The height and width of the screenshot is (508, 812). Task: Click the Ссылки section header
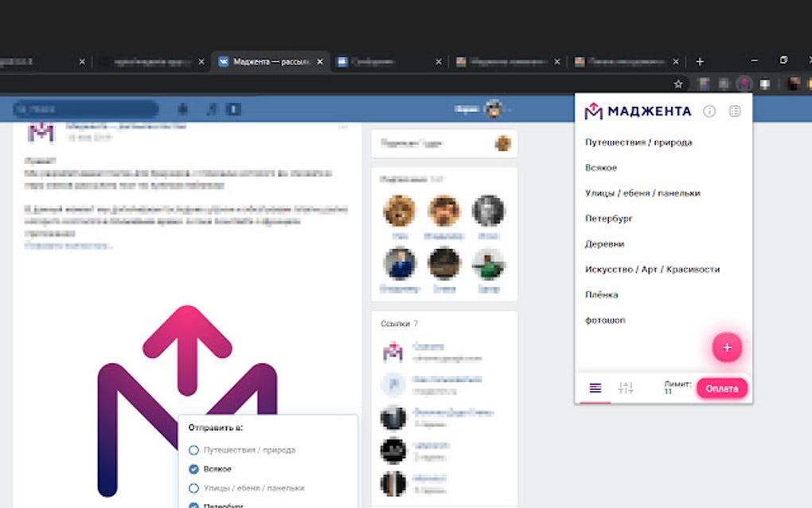[399, 323]
